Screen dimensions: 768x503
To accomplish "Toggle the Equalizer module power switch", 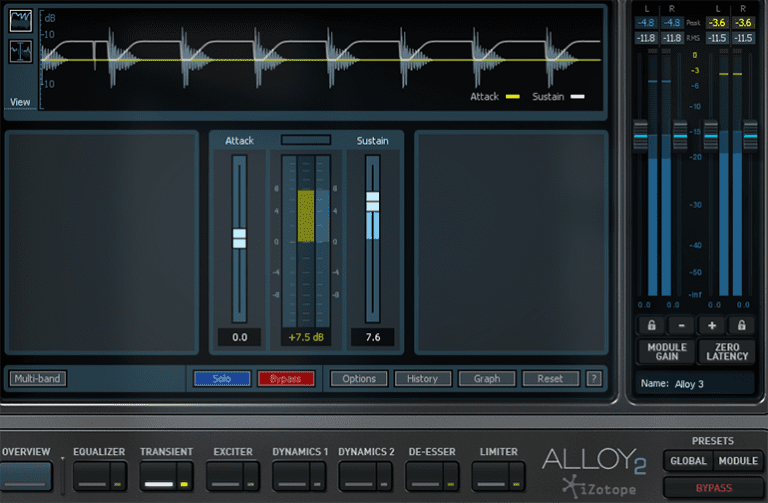I will [118, 476].
